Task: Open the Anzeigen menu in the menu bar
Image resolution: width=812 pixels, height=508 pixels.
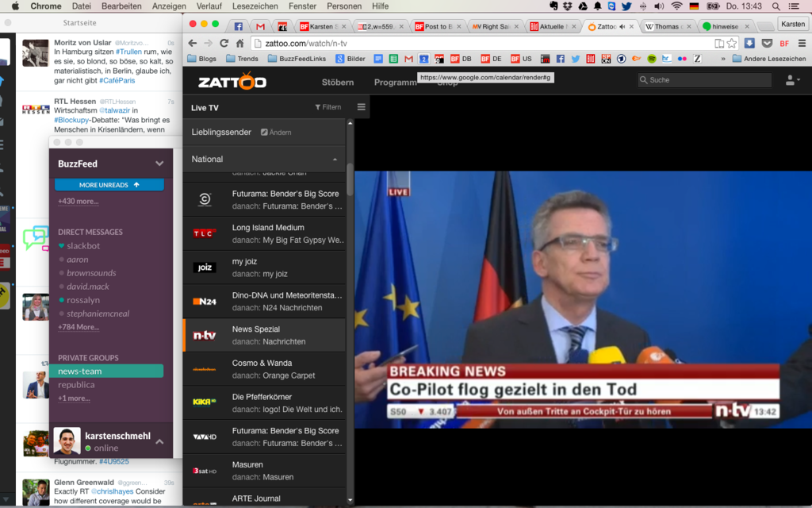Action: point(169,6)
